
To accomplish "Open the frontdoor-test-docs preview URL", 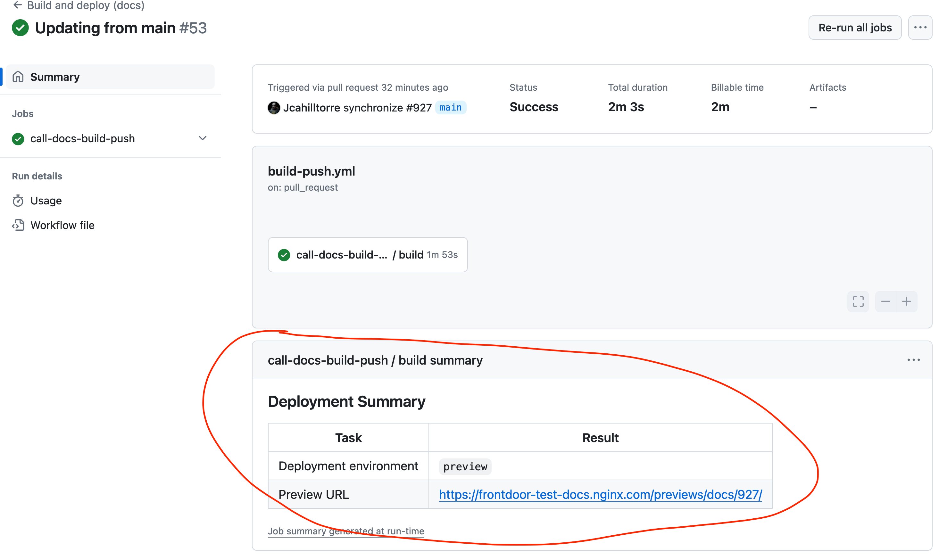I will pos(601,495).
